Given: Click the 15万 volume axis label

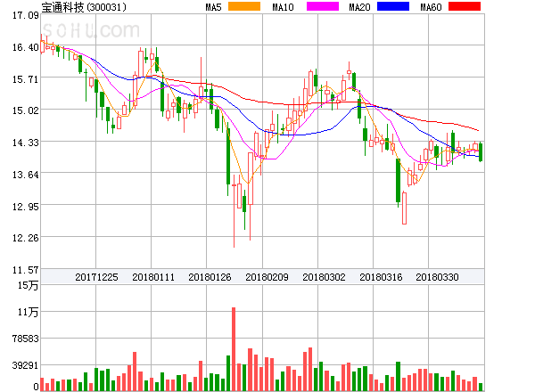Looking at the screenshot, I should pos(29,285).
